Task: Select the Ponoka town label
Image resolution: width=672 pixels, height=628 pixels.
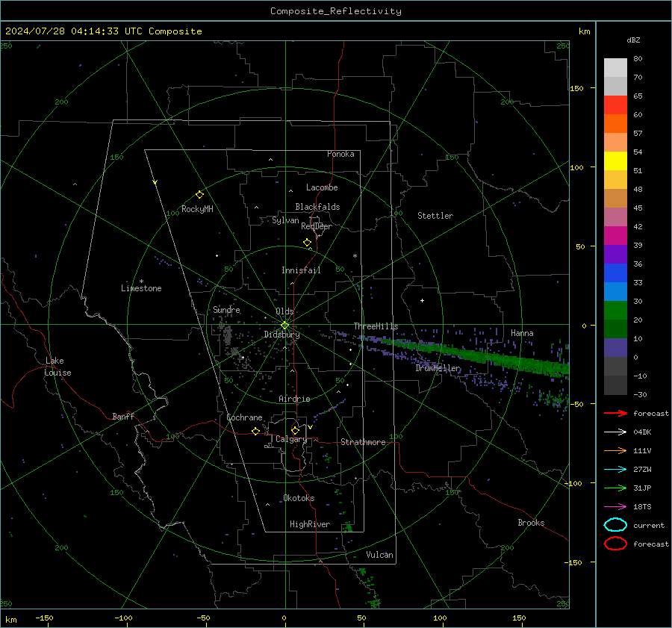Action: click(x=340, y=154)
